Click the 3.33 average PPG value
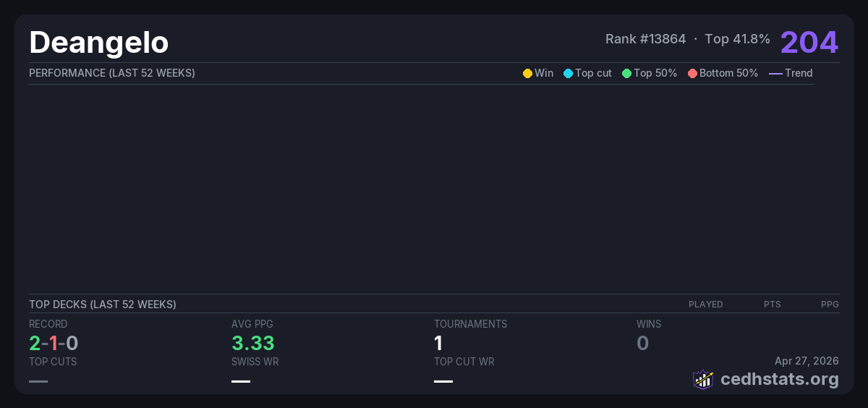 point(253,343)
